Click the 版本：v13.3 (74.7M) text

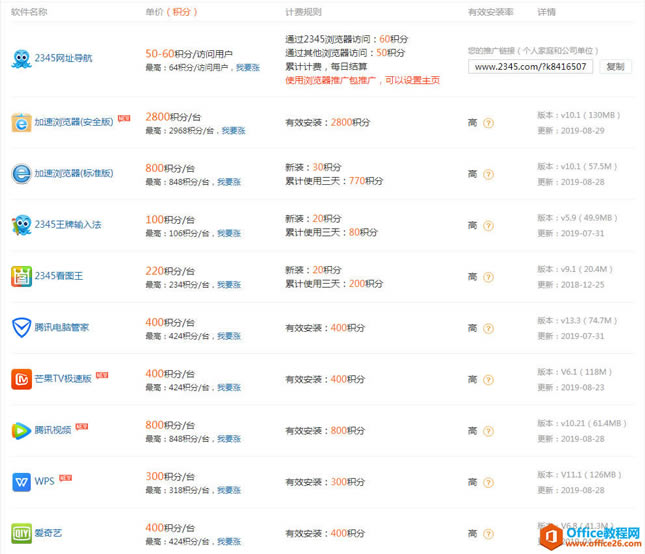(577, 321)
